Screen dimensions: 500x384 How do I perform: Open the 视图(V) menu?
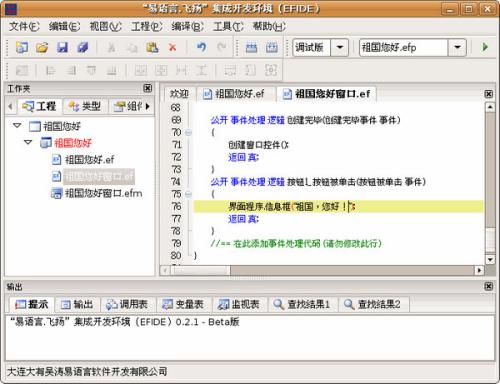coord(105,26)
